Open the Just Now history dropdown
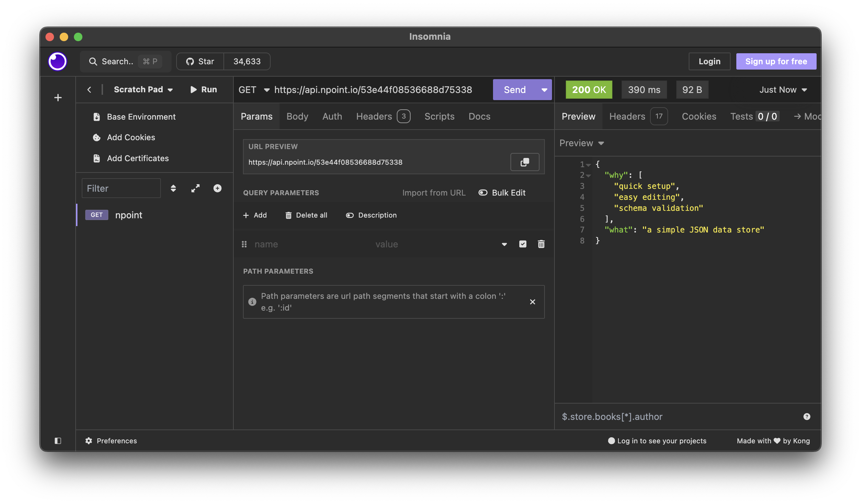Screen dimensions: 861x504 pos(783,90)
